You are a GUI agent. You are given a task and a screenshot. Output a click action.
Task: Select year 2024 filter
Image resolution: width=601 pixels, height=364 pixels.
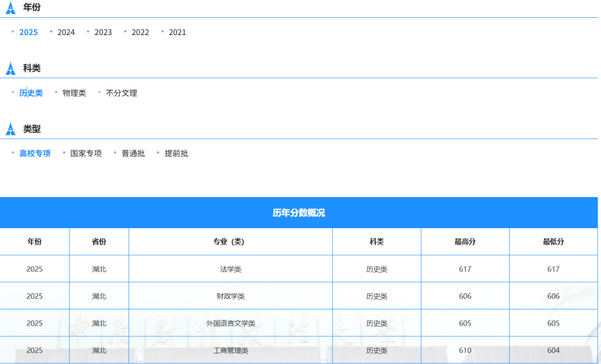tap(66, 32)
